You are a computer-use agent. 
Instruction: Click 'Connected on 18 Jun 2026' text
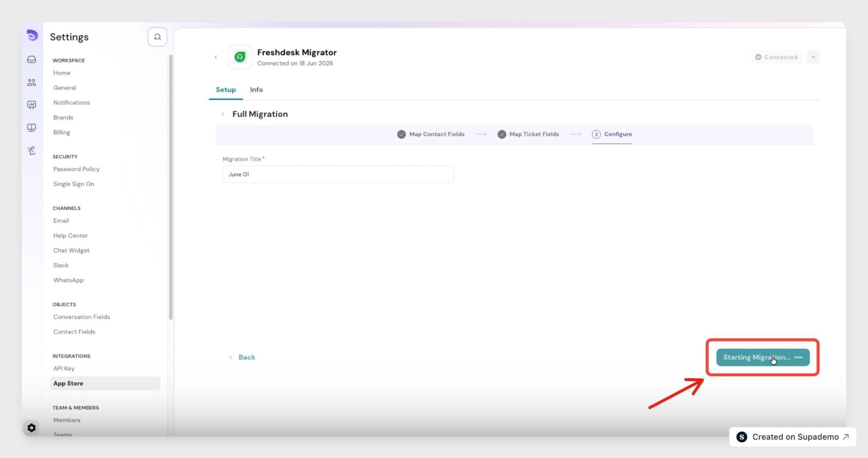(x=295, y=63)
